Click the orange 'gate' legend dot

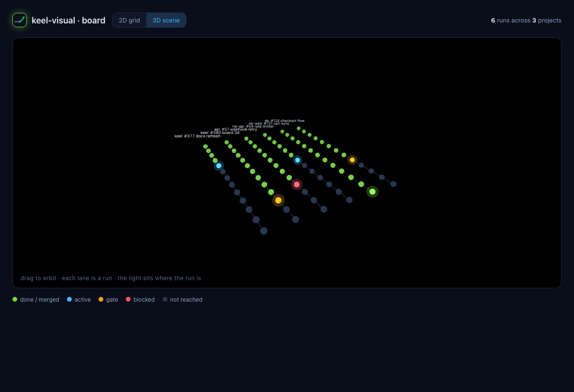(101, 299)
